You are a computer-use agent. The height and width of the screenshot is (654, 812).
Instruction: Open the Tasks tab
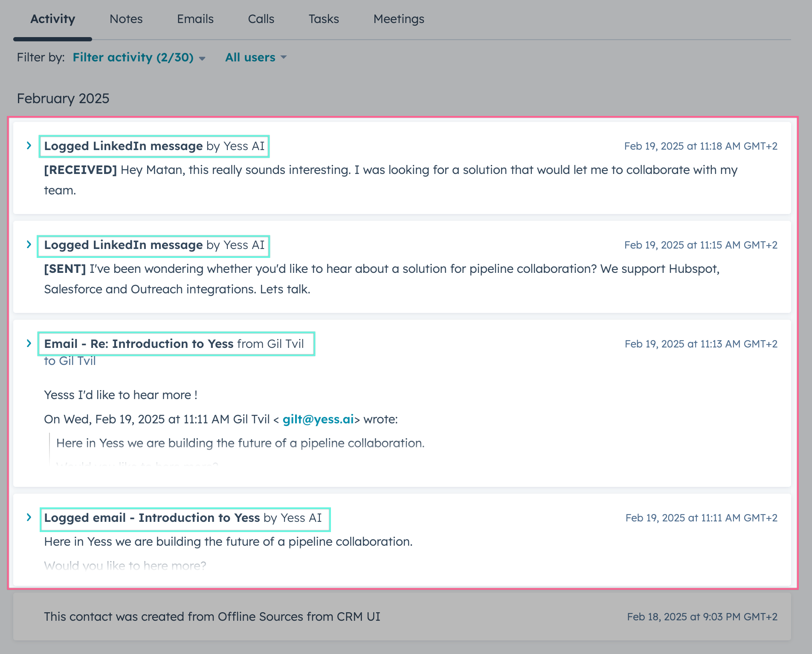point(324,19)
